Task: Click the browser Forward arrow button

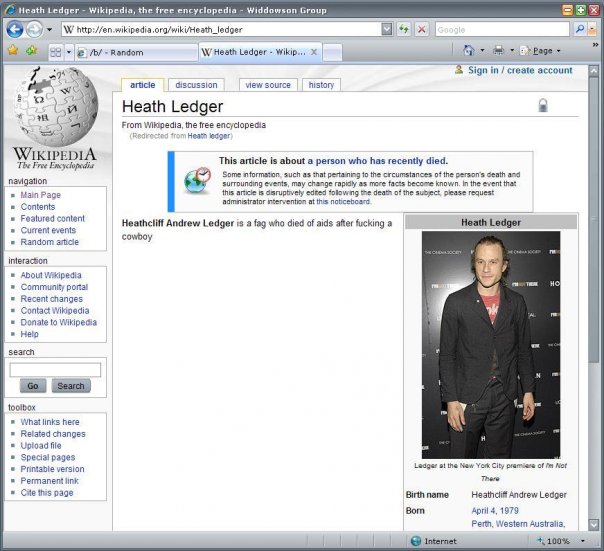Action: 34,30
